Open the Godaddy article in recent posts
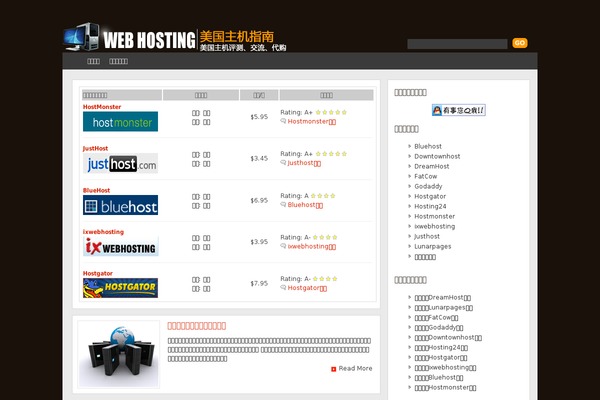Image resolution: width=600 pixels, height=400 pixels. click(439, 328)
